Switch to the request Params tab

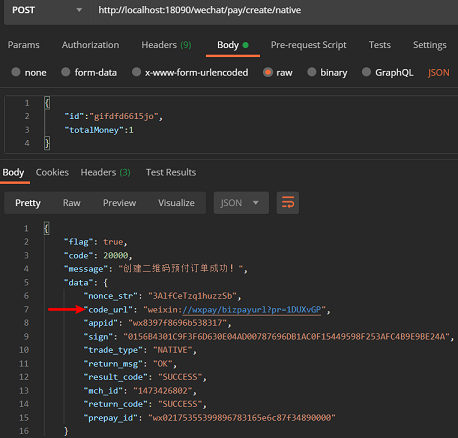coord(24,45)
